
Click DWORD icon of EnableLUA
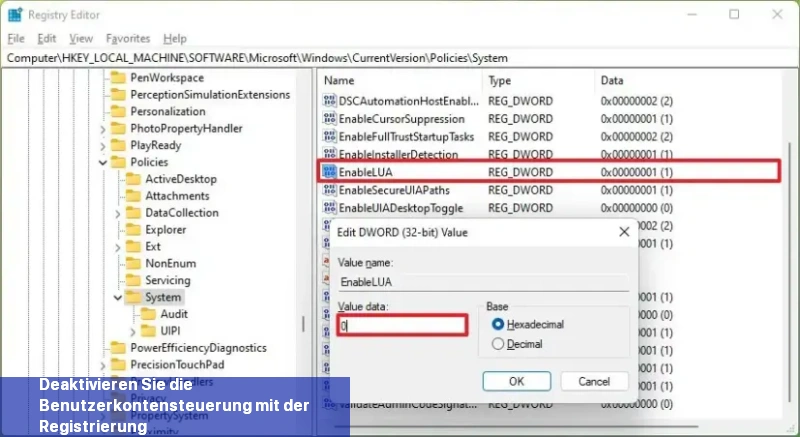click(330, 172)
